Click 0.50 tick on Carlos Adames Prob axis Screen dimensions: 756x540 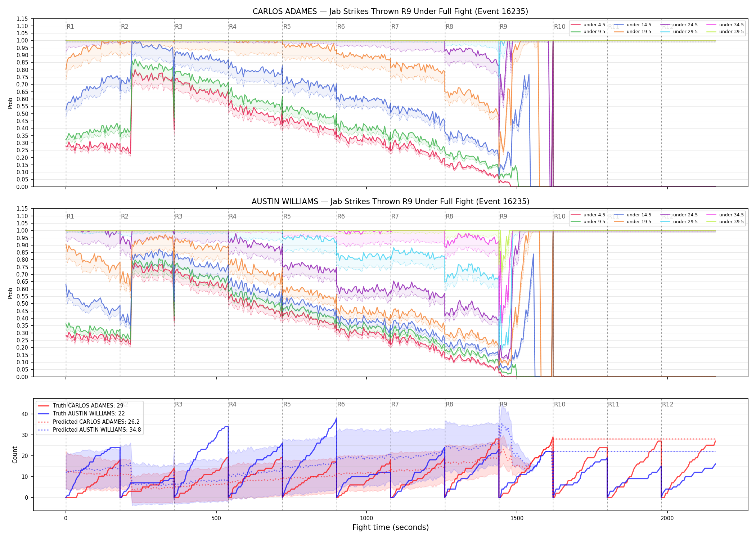(22, 114)
